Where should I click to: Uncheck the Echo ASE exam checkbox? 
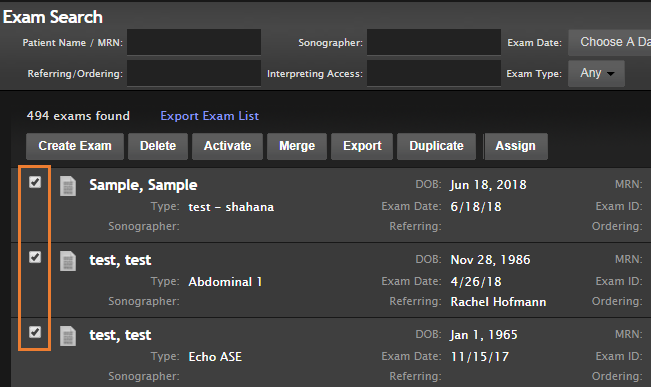click(35, 332)
